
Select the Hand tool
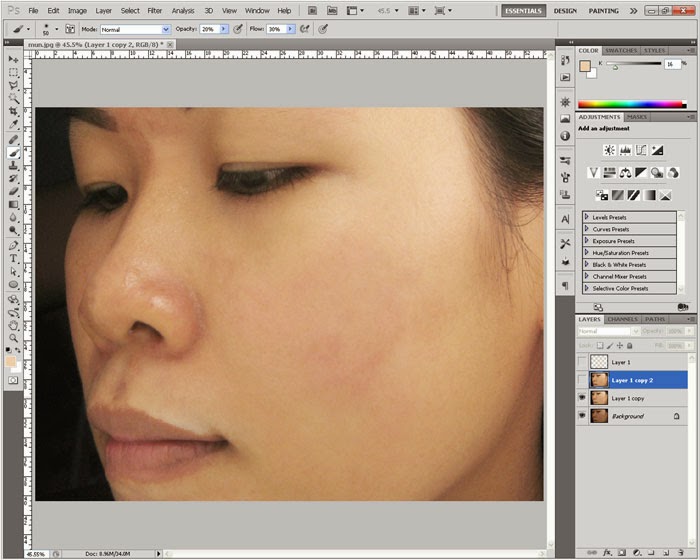(13, 325)
